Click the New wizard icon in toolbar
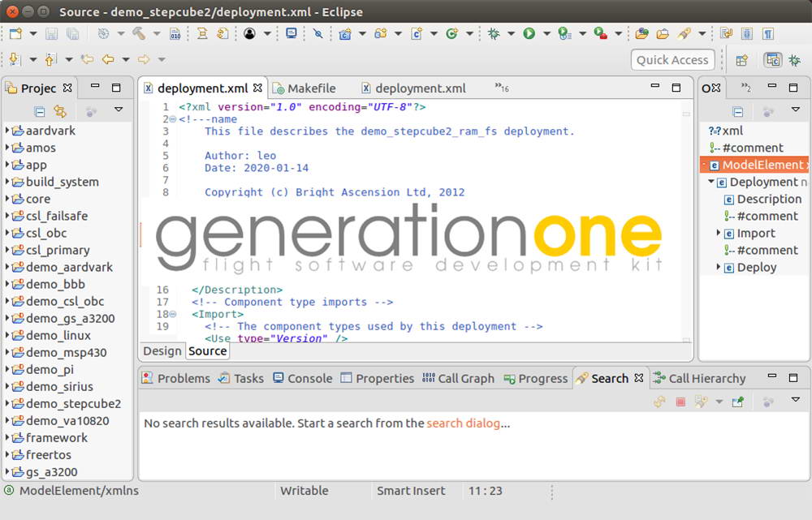Image resolution: width=812 pixels, height=520 pixels. 15,34
